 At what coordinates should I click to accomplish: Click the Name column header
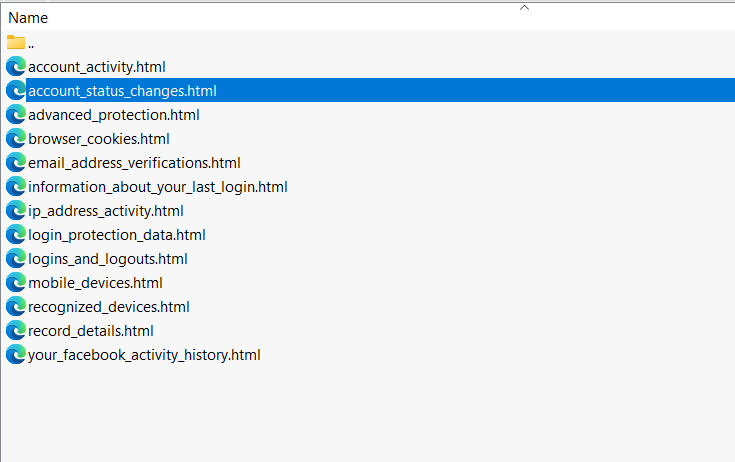tap(28, 18)
